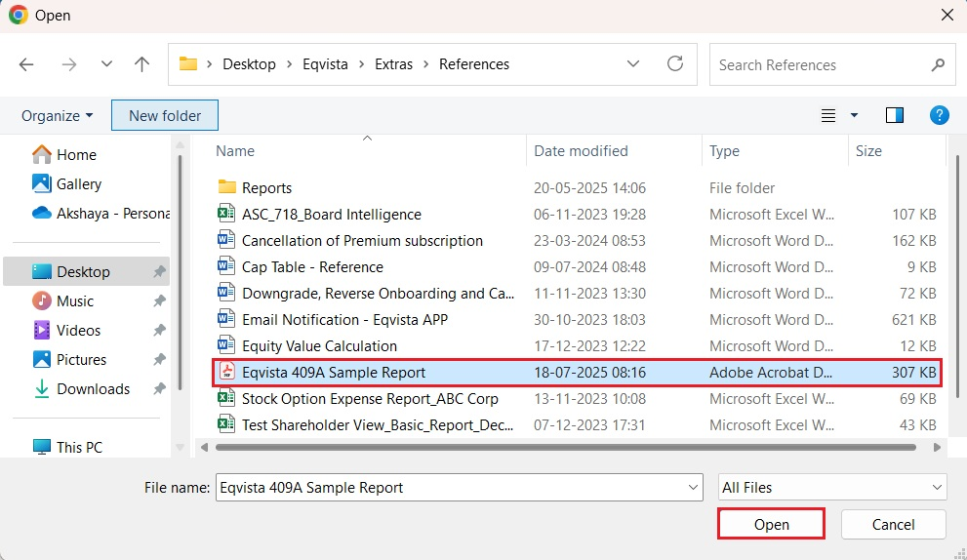Image resolution: width=967 pixels, height=560 pixels.
Task: Open the view options dropdown arrow
Action: [x=854, y=115]
